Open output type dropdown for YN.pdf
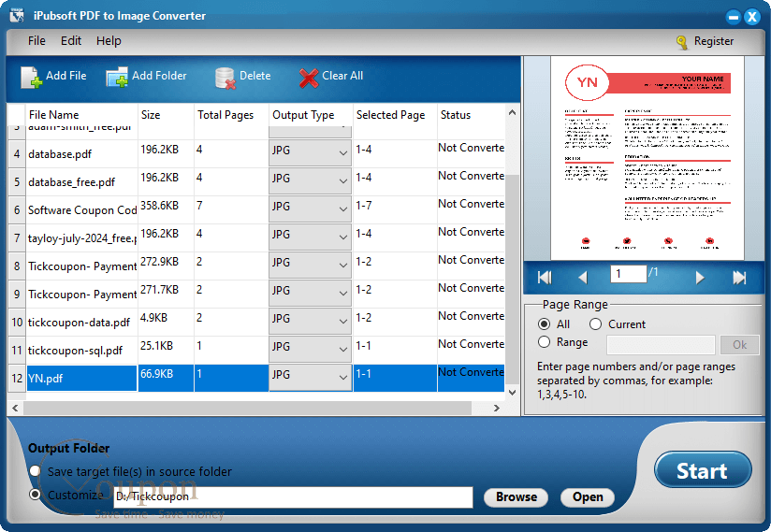 (311, 378)
